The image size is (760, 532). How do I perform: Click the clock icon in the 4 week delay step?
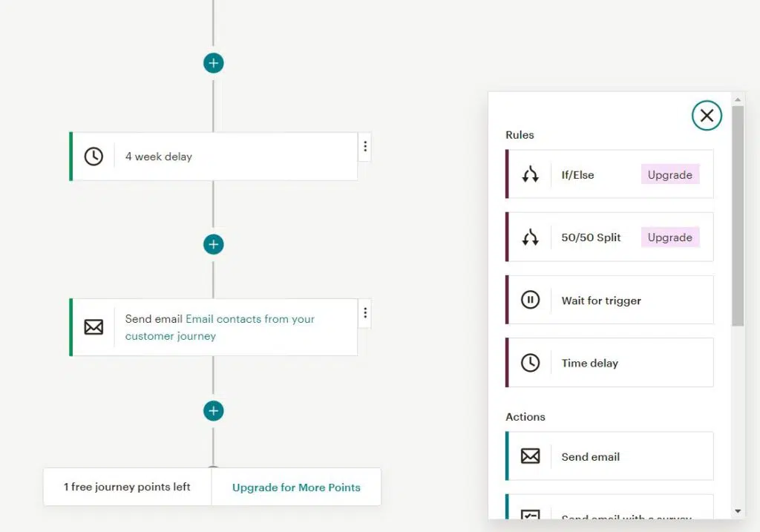[94, 157]
